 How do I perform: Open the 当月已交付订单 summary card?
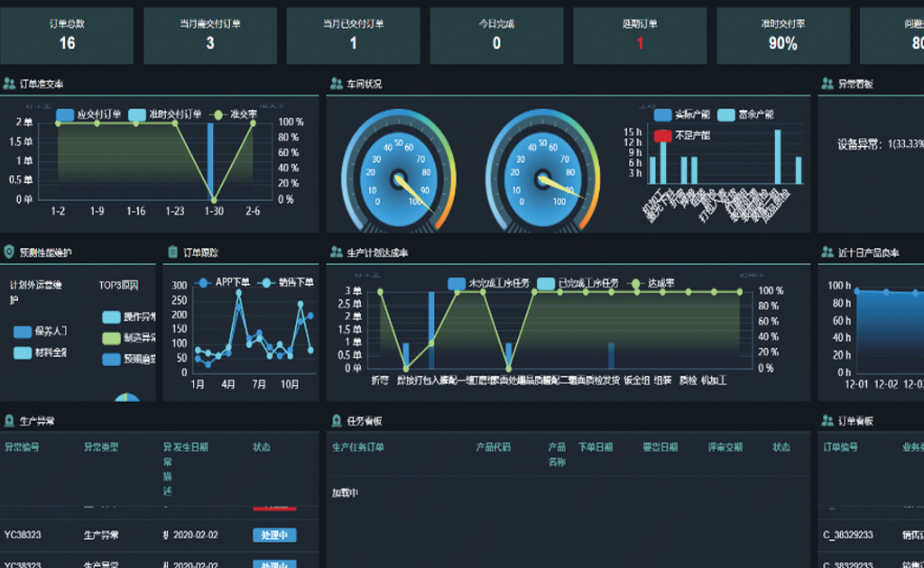tap(354, 35)
